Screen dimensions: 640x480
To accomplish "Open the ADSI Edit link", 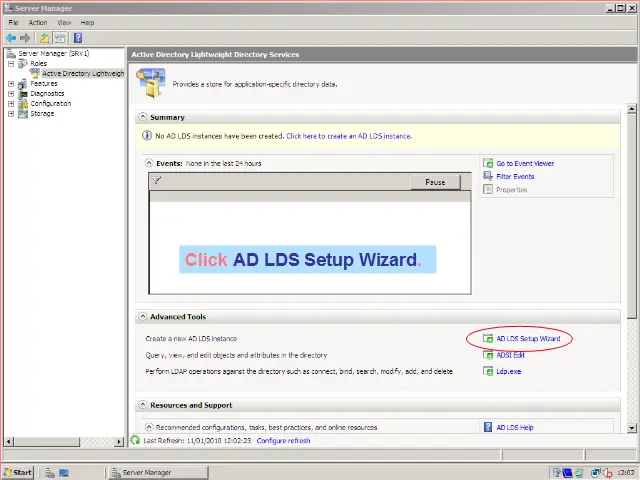I will (x=510, y=355).
